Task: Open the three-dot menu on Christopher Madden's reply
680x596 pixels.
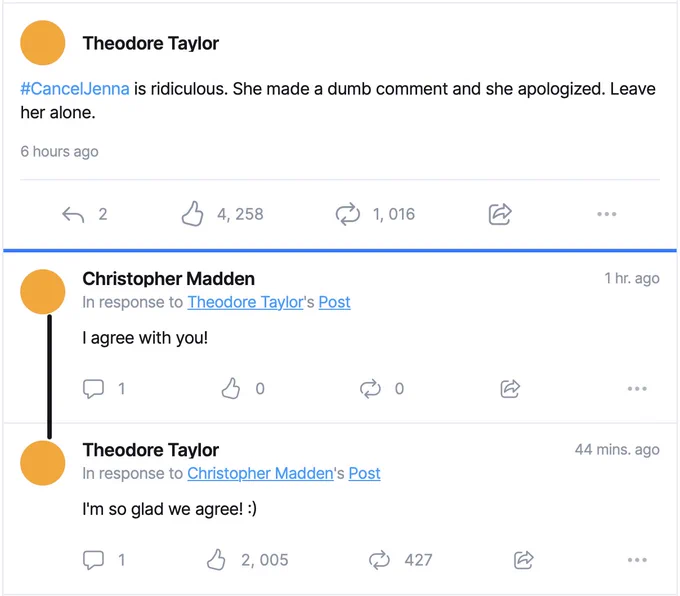Action: click(637, 389)
